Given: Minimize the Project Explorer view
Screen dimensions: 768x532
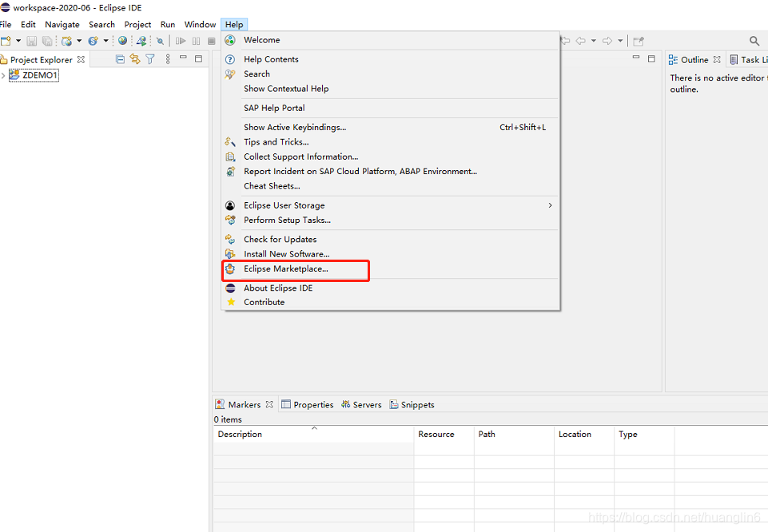Looking at the screenshot, I should coord(183,58).
